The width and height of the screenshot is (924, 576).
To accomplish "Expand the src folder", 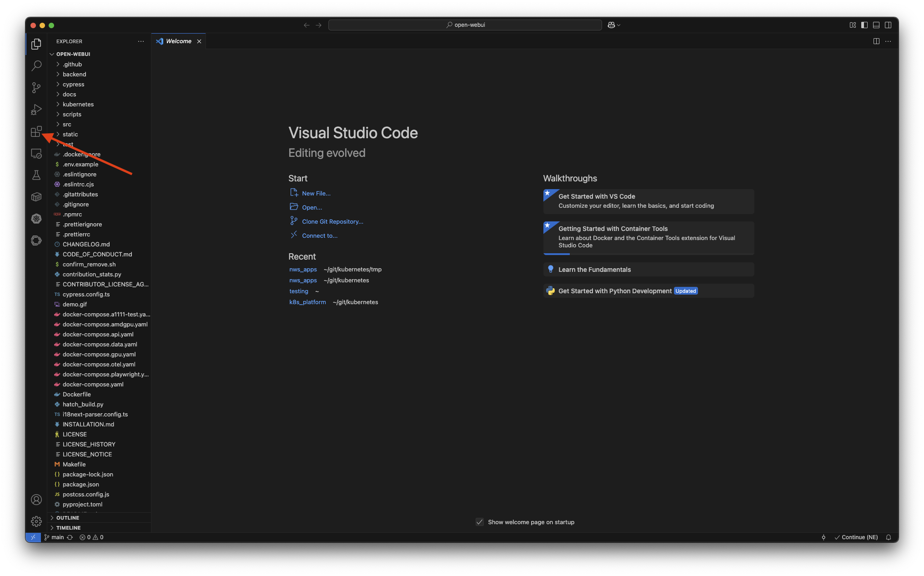I will (x=99, y=124).
